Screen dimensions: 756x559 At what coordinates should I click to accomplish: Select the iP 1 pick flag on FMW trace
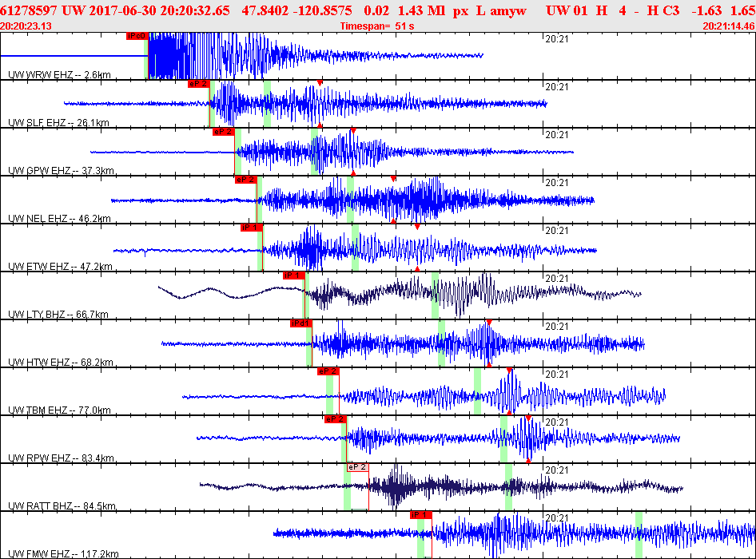pos(421,514)
